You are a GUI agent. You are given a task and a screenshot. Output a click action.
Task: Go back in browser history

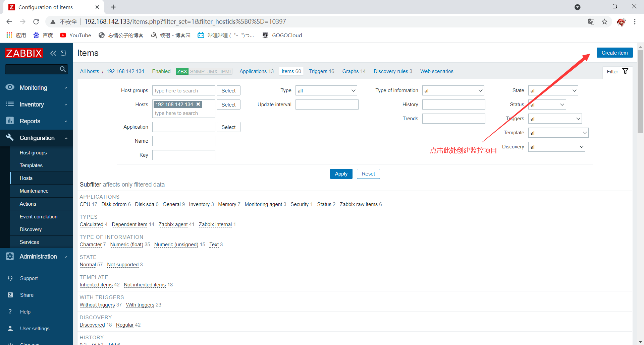coord(9,22)
